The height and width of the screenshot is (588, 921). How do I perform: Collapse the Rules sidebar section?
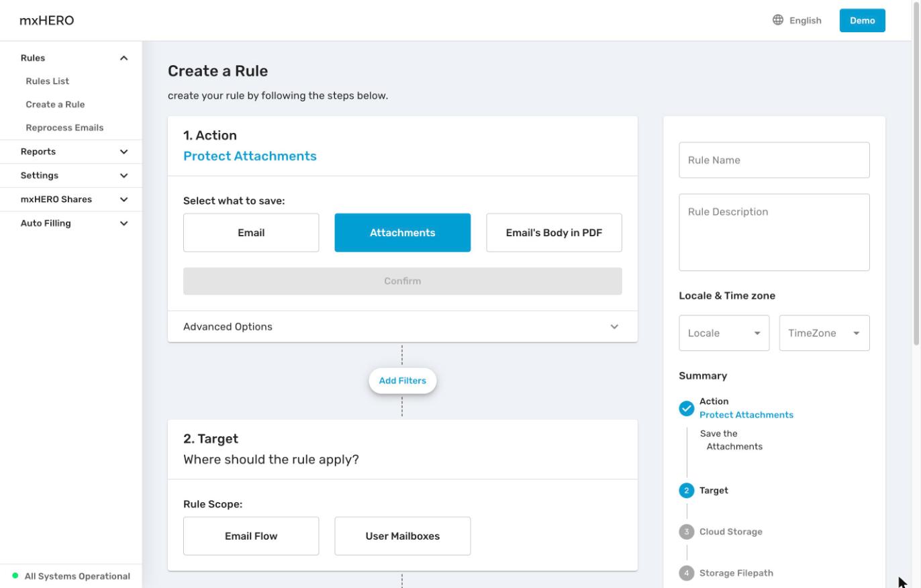point(71,58)
